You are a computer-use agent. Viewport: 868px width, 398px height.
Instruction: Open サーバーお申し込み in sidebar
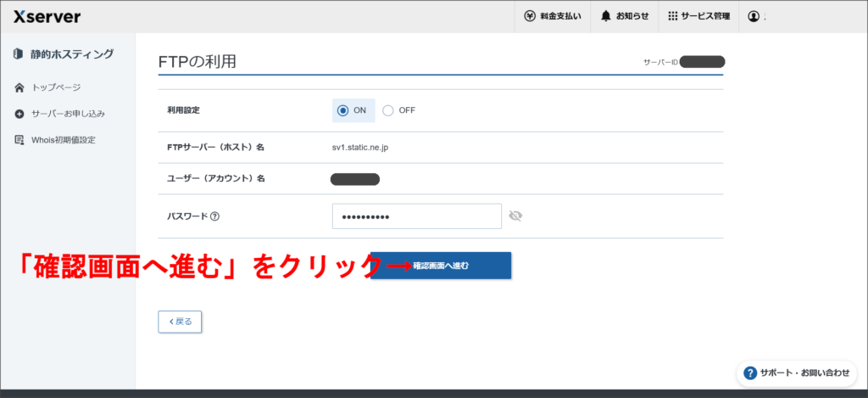coord(68,114)
